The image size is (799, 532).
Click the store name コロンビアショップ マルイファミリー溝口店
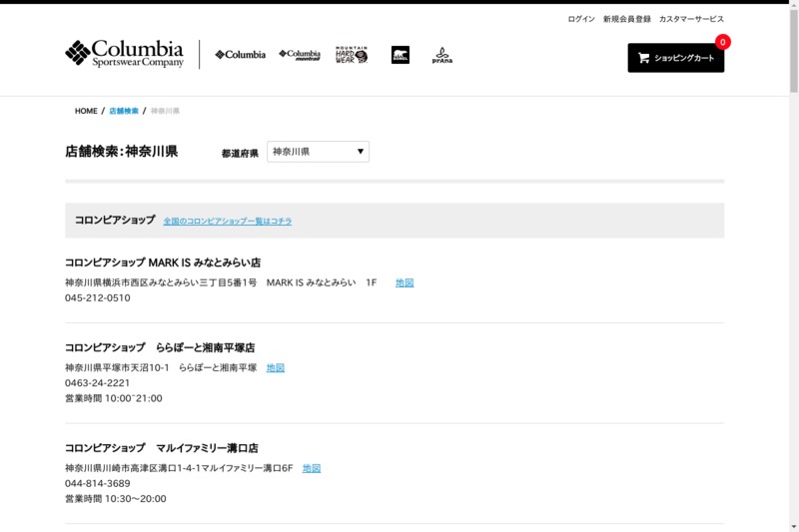pyautogui.click(x=161, y=448)
